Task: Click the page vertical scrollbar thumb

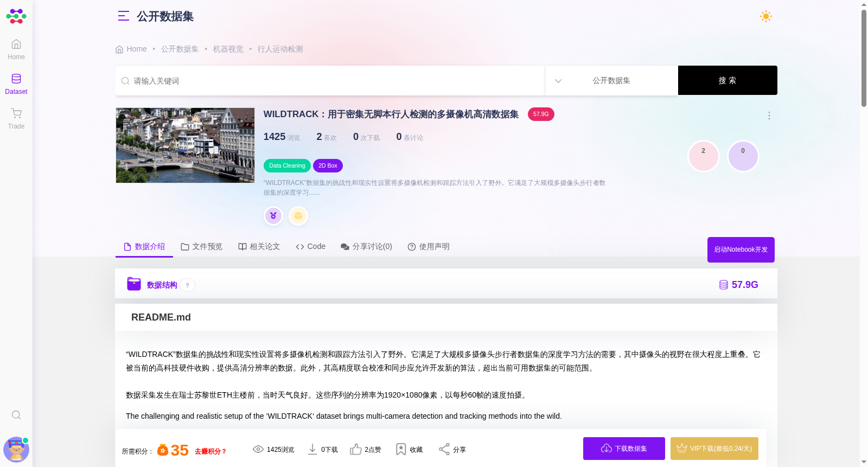Action: click(x=864, y=58)
